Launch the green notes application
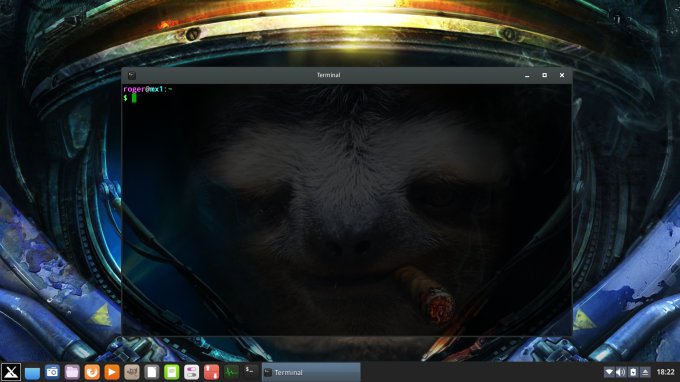This screenshot has height=382, width=680. pos(172,372)
